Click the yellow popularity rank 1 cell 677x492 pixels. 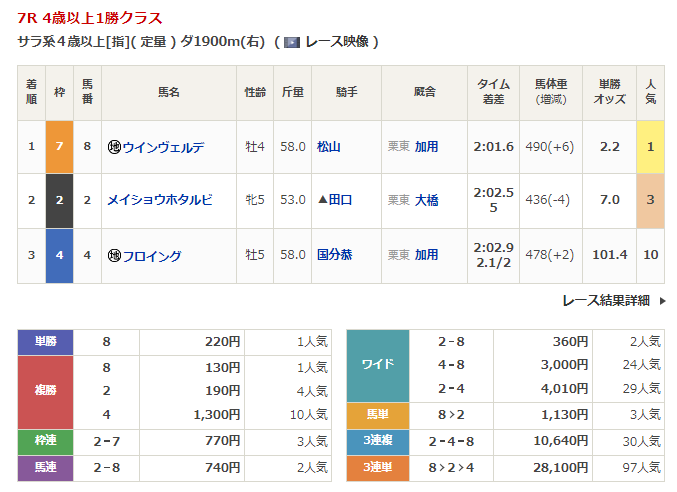[x=650, y=146]
